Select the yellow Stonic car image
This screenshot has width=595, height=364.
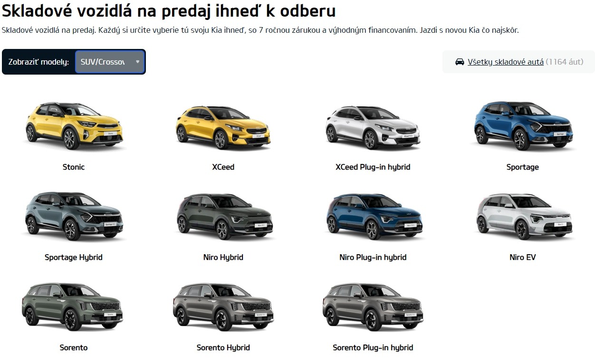point(74,126)
